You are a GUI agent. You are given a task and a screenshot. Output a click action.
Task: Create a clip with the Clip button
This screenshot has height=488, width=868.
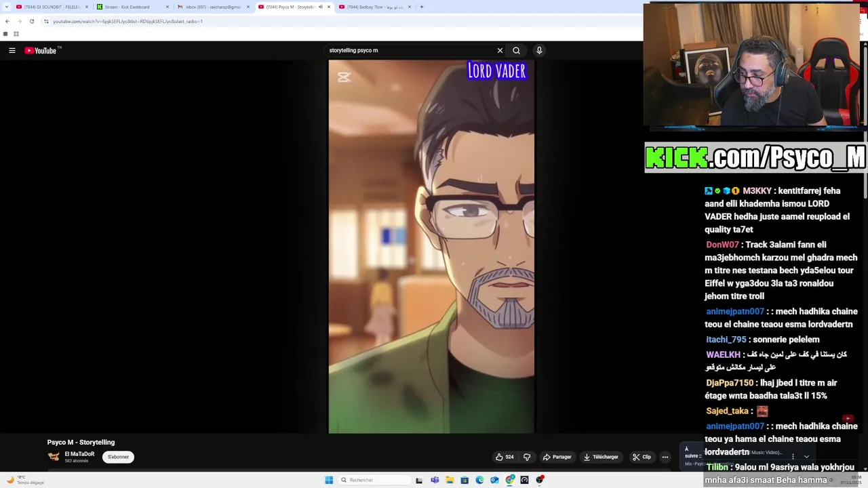(642, 457)
